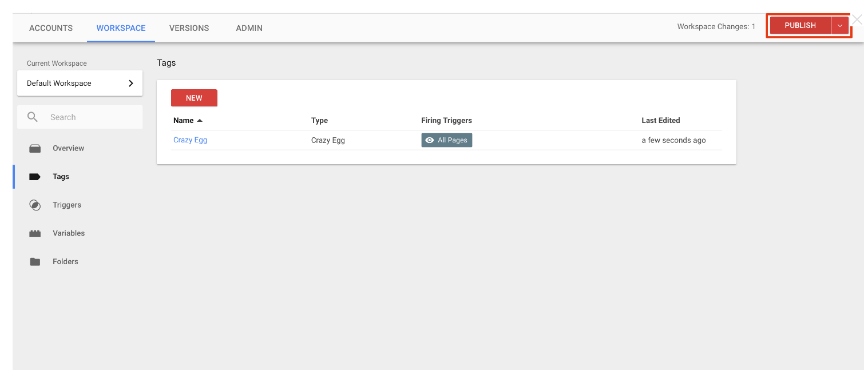Sort by Name column arrow
The image size is (868, 370).
(200, 121)
